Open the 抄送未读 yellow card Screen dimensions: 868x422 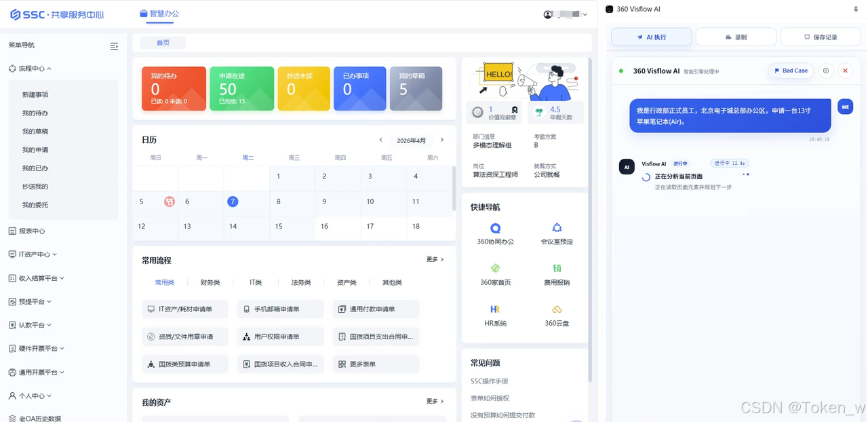point(304,88)
